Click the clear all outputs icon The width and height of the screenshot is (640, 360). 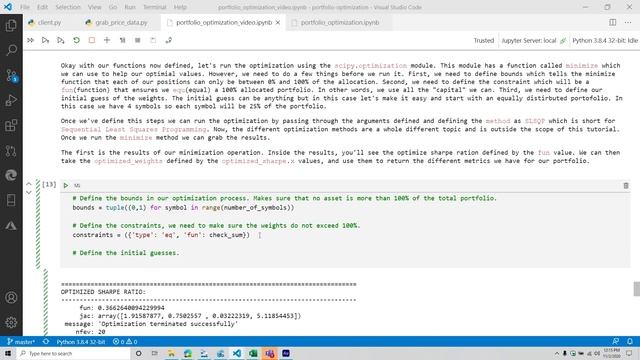point(122,40)
